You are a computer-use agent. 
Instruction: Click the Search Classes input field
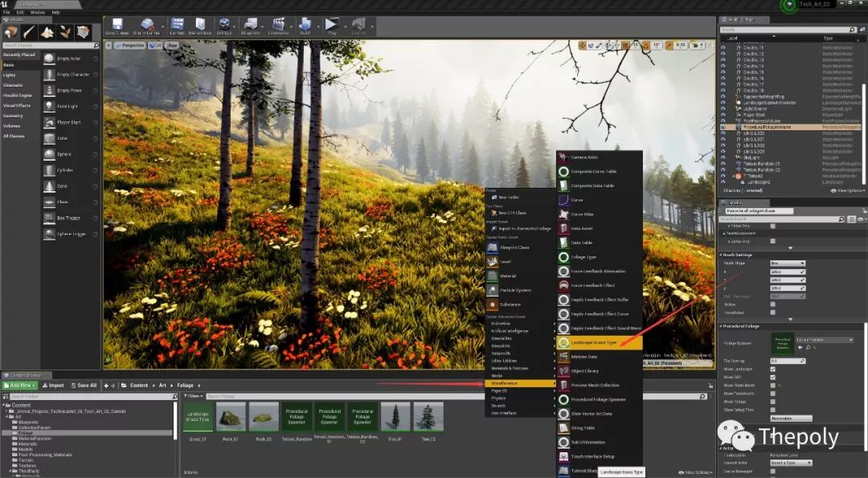coord(50,45)
